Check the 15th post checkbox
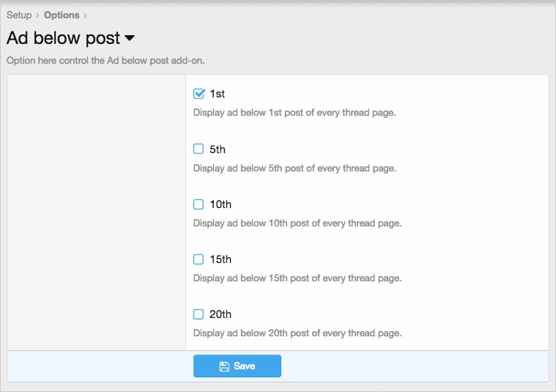 point(199,259)
